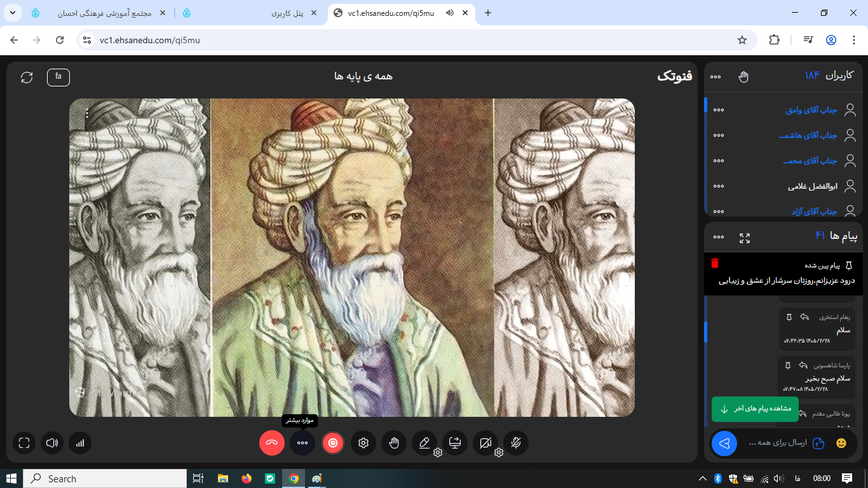Select user جناب آقای وامق
Viewport: 868px width, 488px height.
coord(811,111)
